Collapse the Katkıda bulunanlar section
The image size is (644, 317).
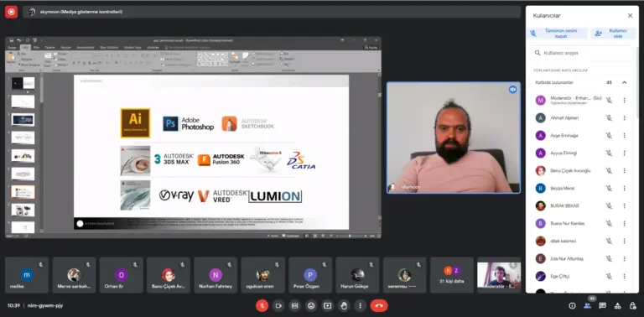[624, 82]
